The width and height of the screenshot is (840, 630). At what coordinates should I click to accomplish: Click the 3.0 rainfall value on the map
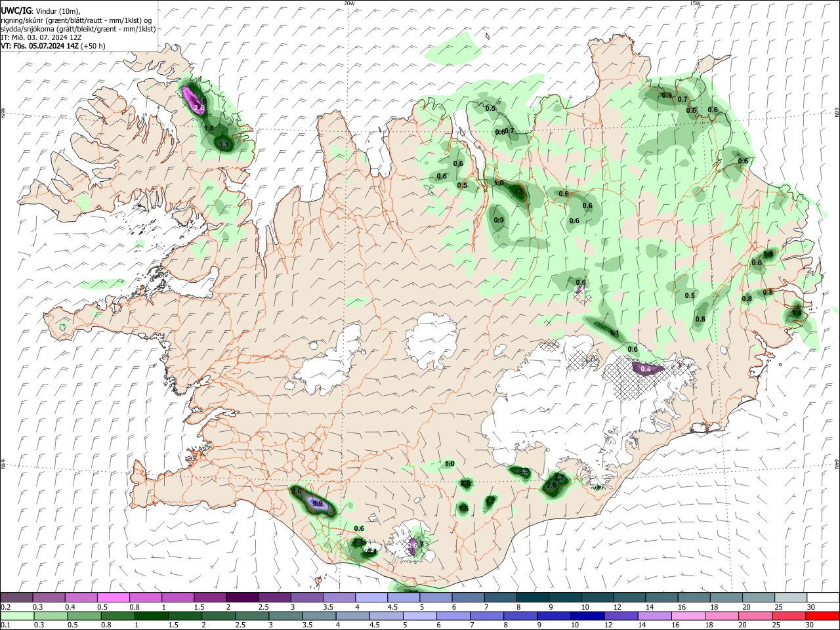coord(297,492)
